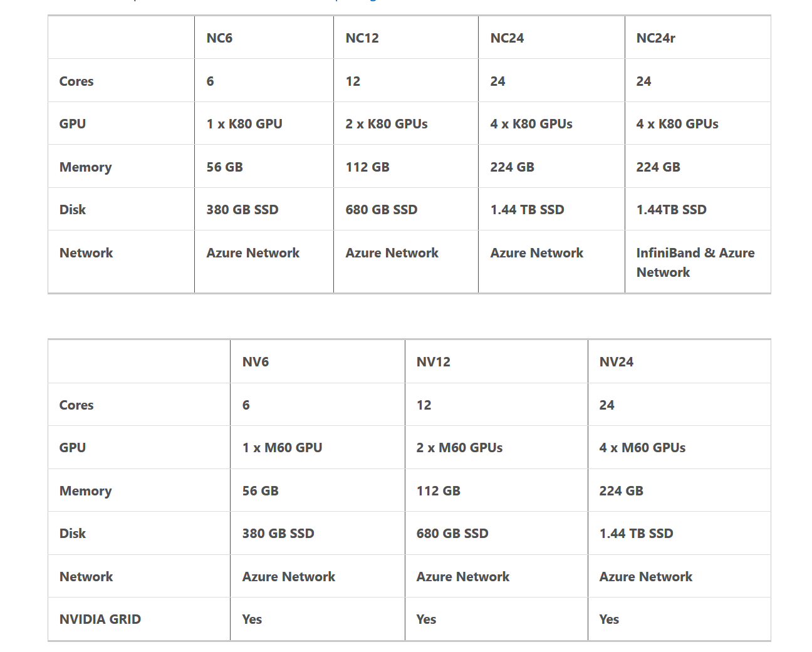
Task: Click the NC24r column header
Action: coord(698,38)
